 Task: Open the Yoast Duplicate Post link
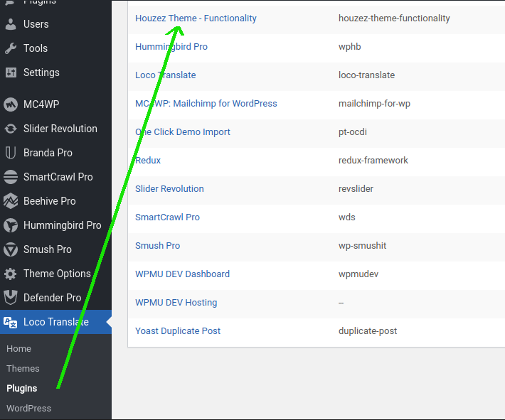click(x=178, y=331)
